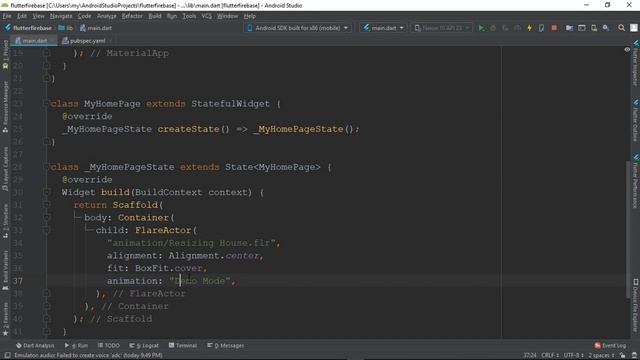Open search everywhere magnifier icon

[621, 28]
